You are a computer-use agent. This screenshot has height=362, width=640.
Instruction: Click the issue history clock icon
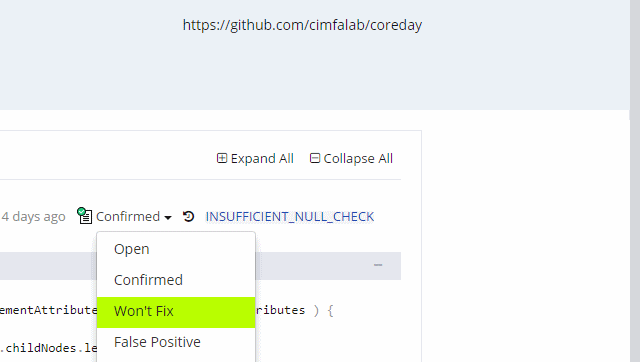point(188,216)
